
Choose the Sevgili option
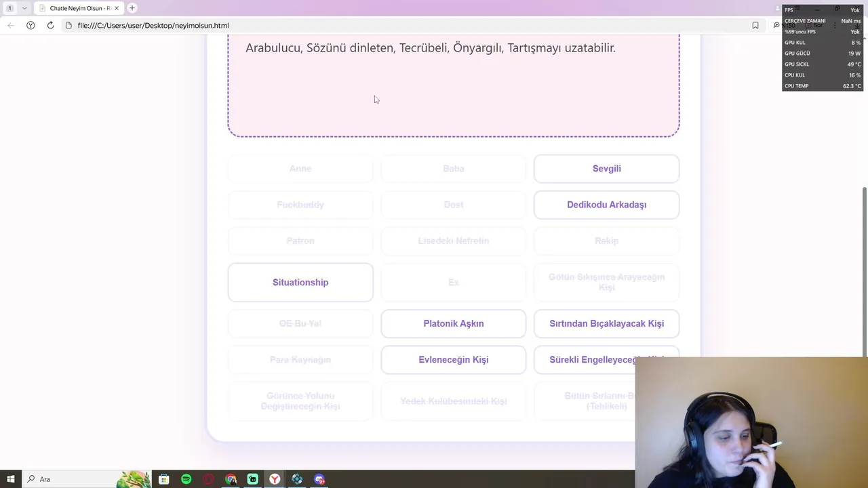point(606,169)
